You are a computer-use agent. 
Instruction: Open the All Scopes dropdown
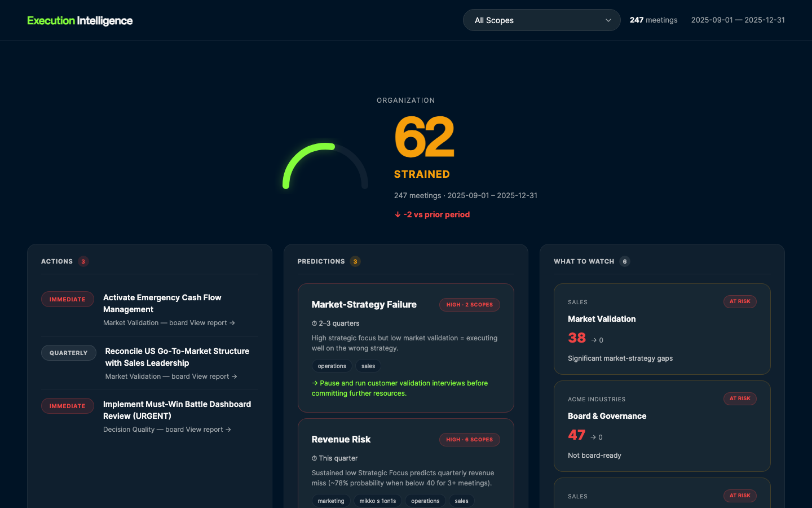[x=541, y=20]
